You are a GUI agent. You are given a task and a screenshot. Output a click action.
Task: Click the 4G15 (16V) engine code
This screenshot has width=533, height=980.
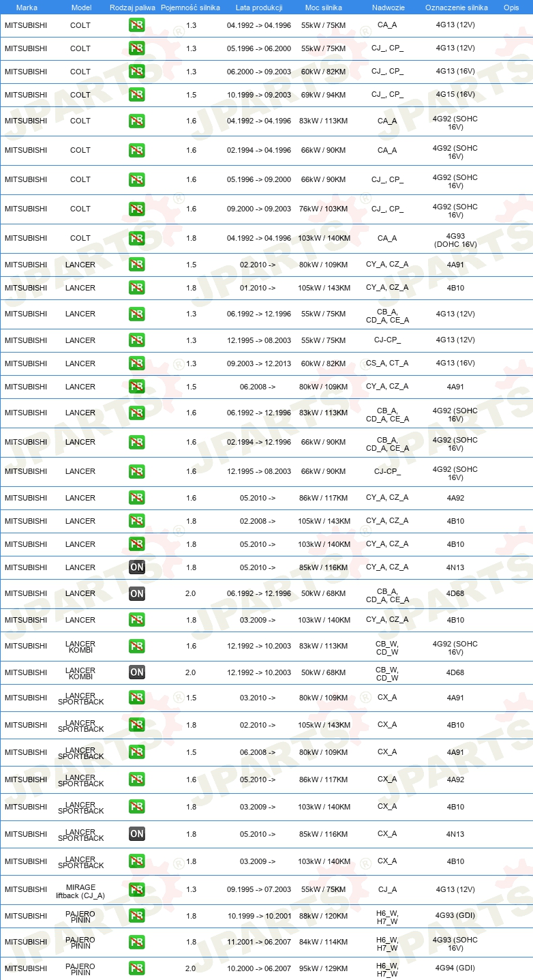(x=455, y=95)
